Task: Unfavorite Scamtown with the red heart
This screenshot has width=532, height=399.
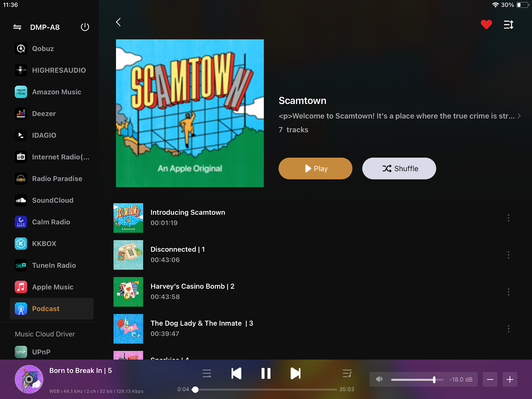Action: [x=486, y=24]
